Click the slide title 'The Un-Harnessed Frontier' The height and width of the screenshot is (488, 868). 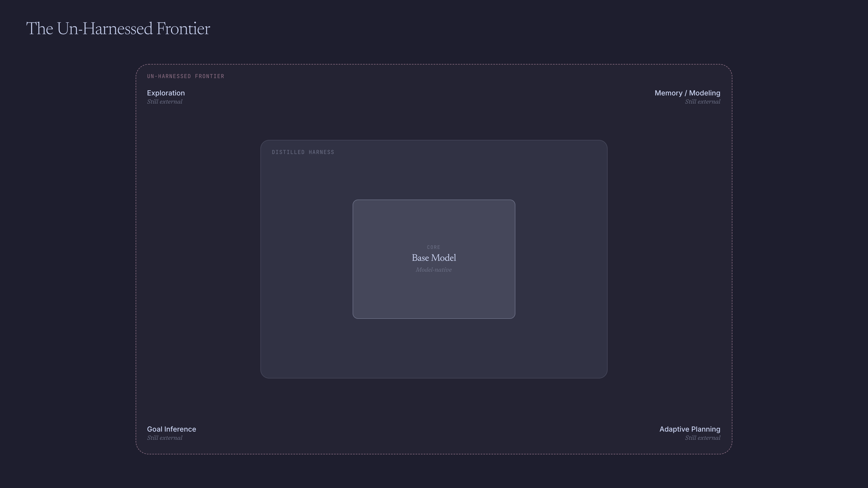118,29
